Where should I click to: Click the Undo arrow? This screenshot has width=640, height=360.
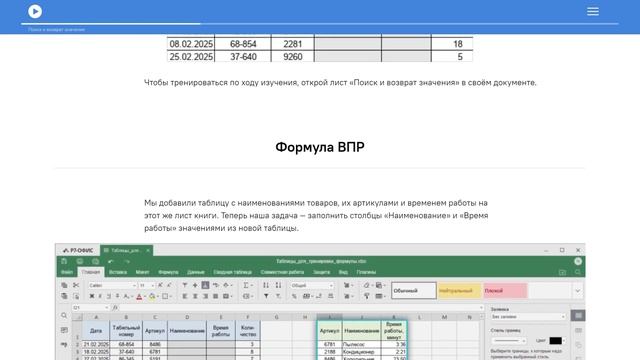click(x=111, y=261)
